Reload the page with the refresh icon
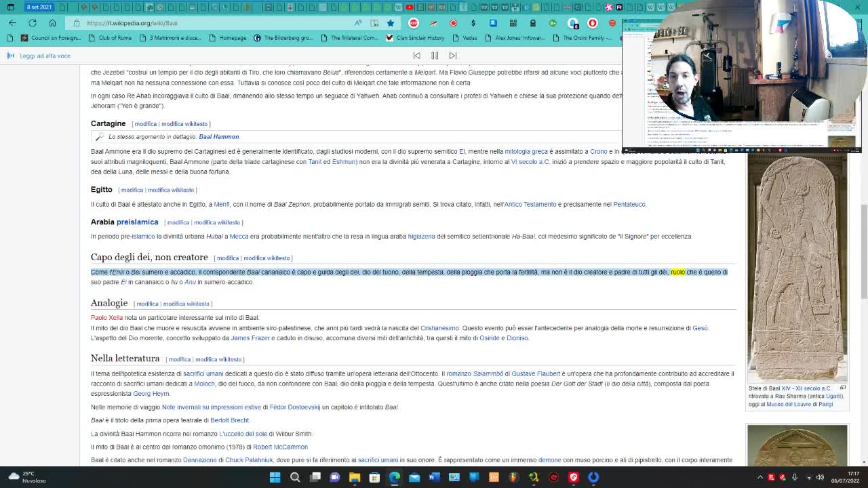Image resolution: width=868 pixels, height=488 pixels. pyautogui.click(x=32, y=23)
